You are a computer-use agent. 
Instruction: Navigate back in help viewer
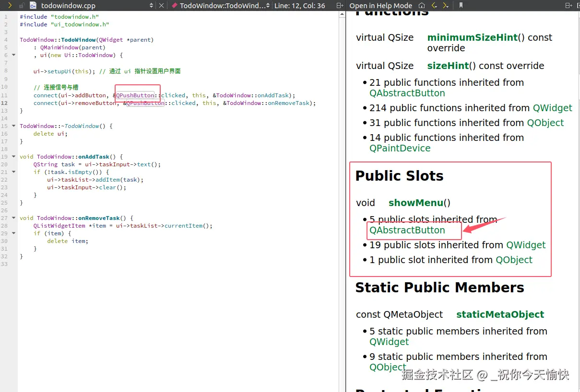pos(434,5)
